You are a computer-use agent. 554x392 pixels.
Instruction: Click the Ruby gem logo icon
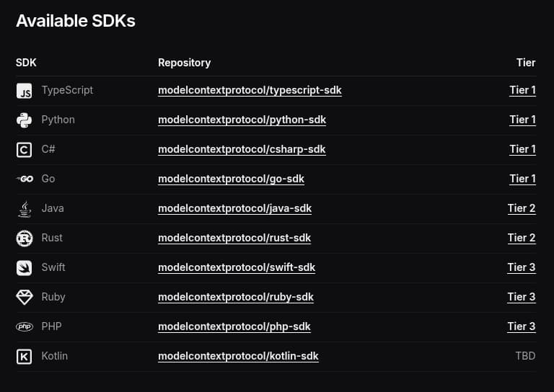coord(24,298)
